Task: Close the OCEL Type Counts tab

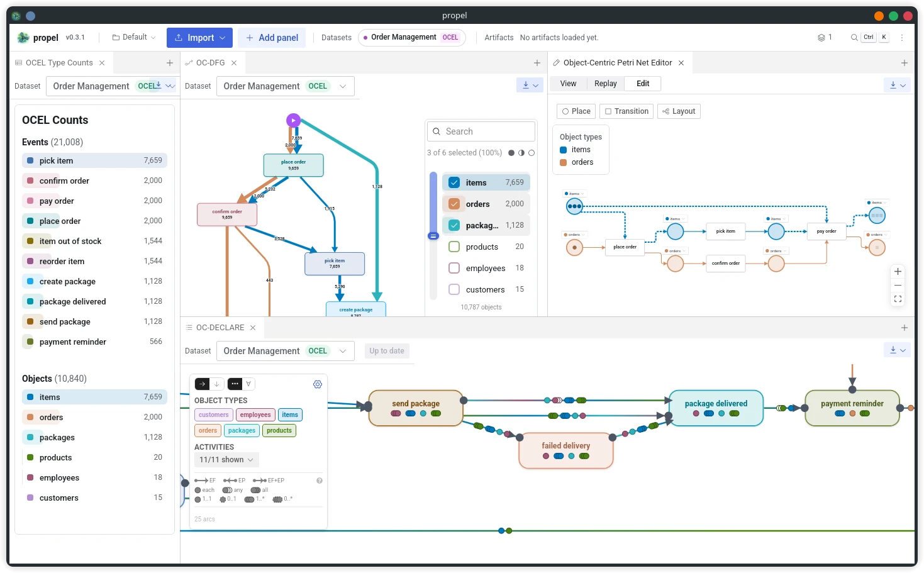Action: click(x=102, y=63)
